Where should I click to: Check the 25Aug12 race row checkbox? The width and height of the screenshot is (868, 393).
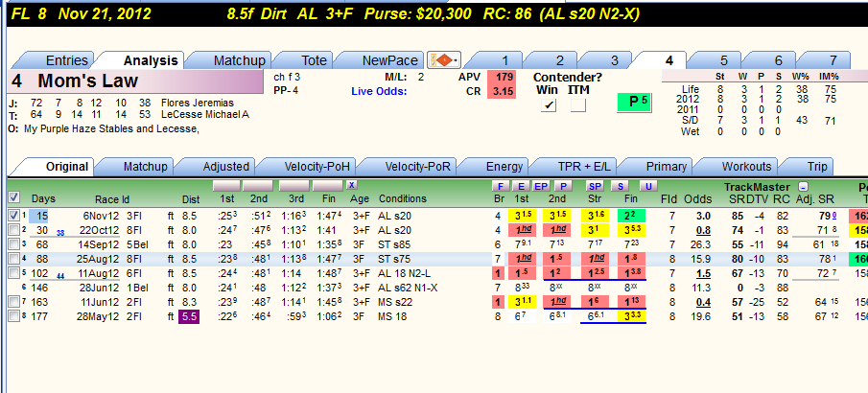[14, 259]
